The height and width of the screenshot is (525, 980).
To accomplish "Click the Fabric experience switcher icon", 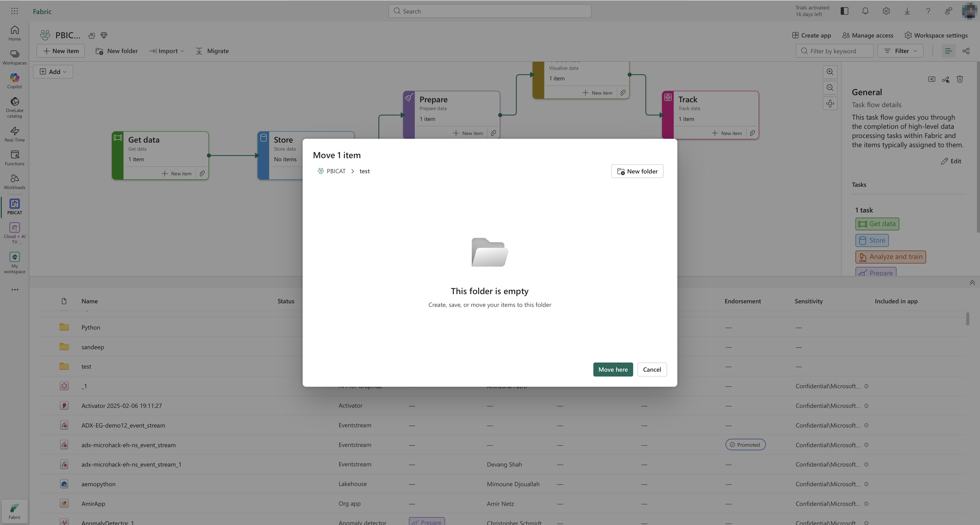I will [15, 511].
